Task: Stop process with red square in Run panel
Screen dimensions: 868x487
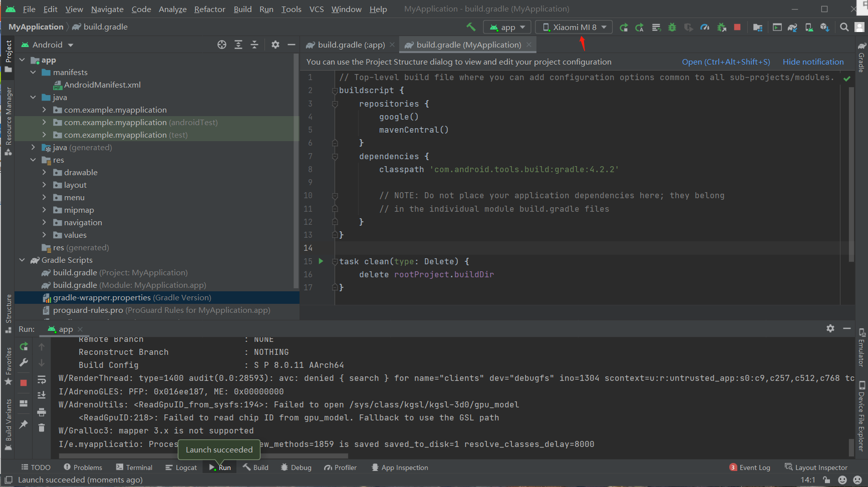Action: click(24, 382)
